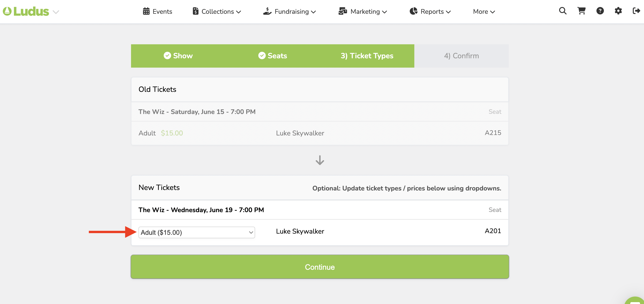Open chat widget bubble in corner
Image resolution: width=644 pixels, height=304 pixels.
(x=635, y=301)
